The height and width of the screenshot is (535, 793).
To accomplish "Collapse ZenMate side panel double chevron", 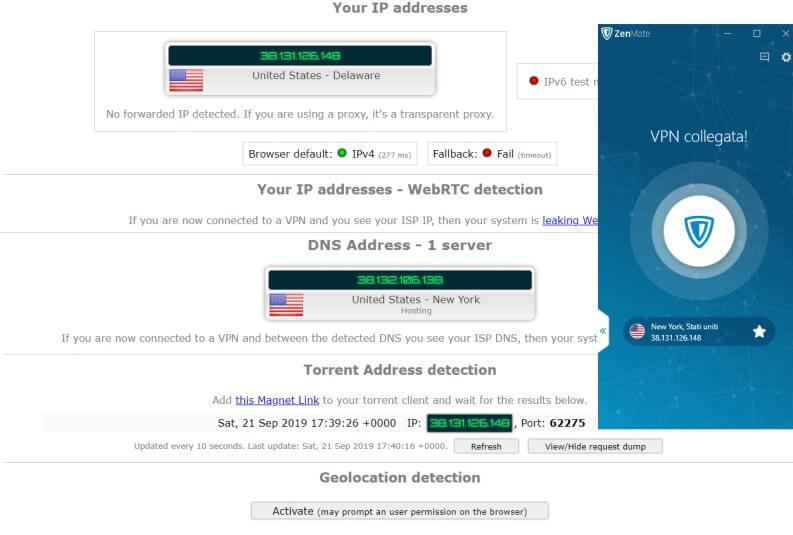I will 603,331.
